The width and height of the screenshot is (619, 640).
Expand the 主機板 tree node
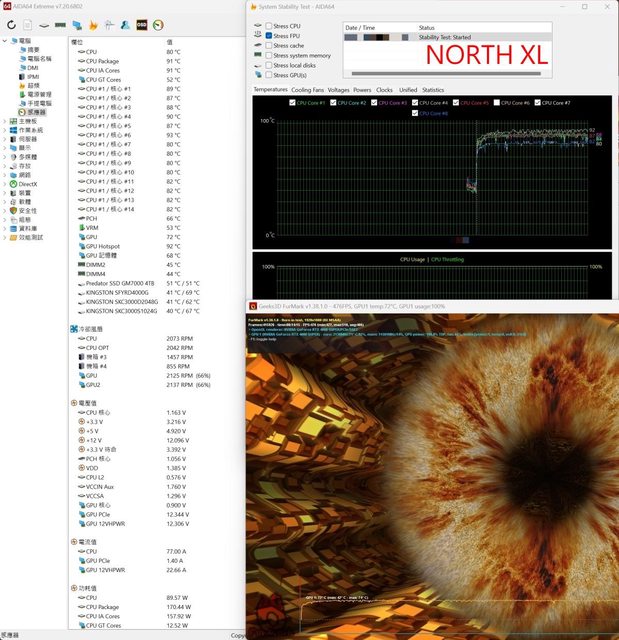(x=4, y=121)
